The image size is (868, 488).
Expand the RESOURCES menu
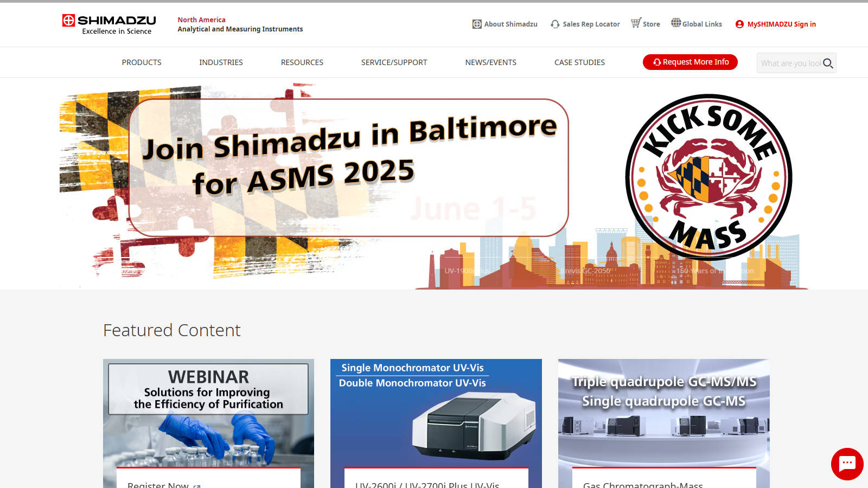click(x=302, y=62)
